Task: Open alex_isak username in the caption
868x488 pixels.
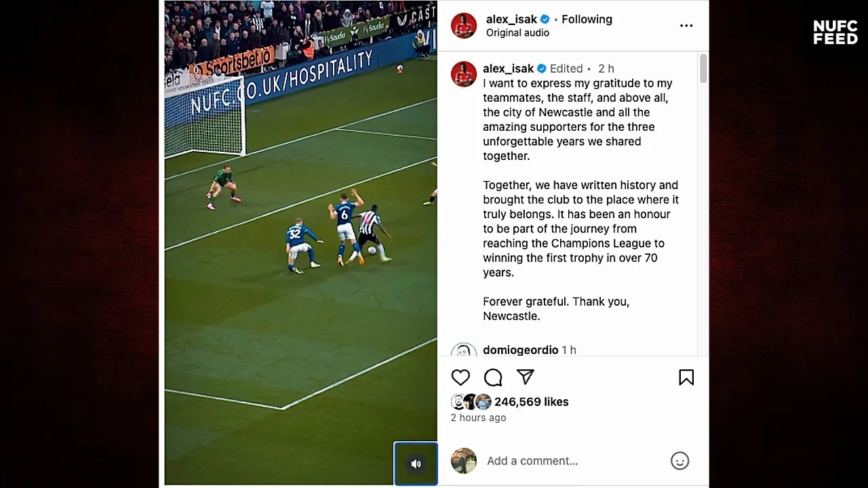Action: click(x=508, y=68)
